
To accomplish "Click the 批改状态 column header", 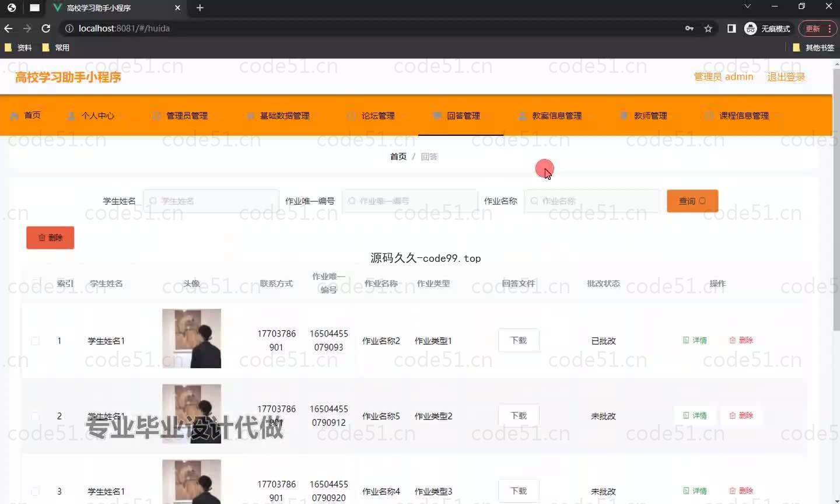I will pos(603,283).
